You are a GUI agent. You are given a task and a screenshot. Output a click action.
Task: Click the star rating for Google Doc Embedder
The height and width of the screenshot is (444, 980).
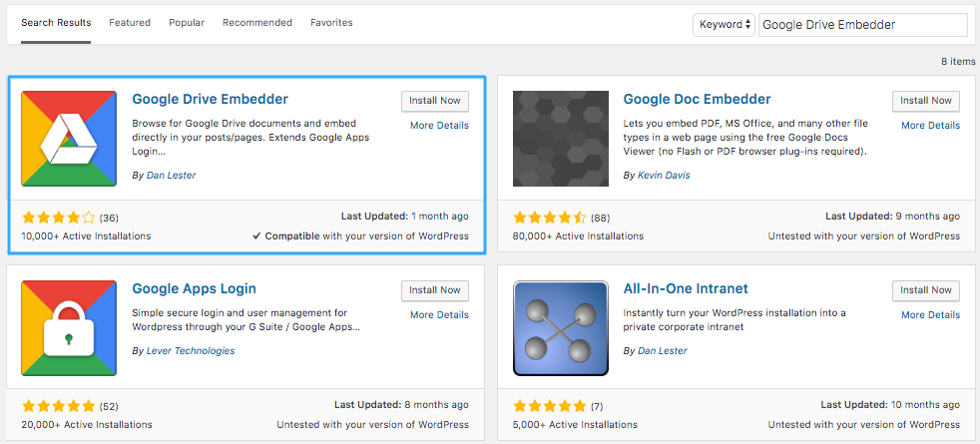pos(550,218)
